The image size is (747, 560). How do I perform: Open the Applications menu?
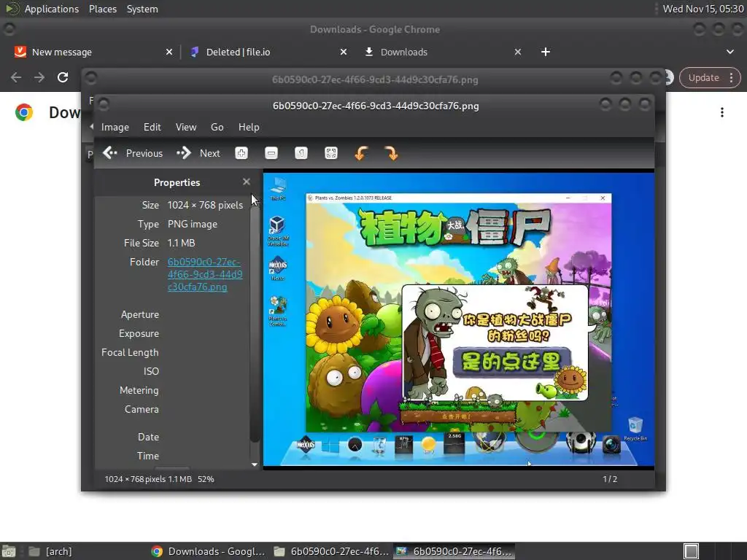[52, 9]
